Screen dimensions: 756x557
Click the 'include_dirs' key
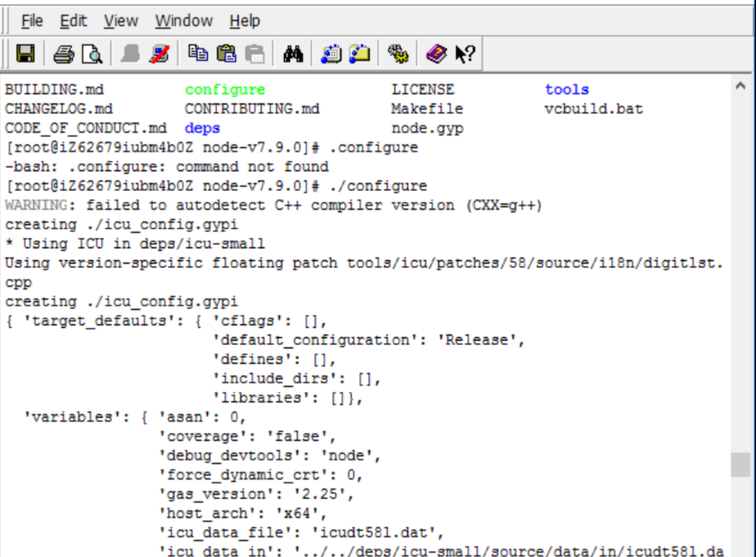click(279, 379)
